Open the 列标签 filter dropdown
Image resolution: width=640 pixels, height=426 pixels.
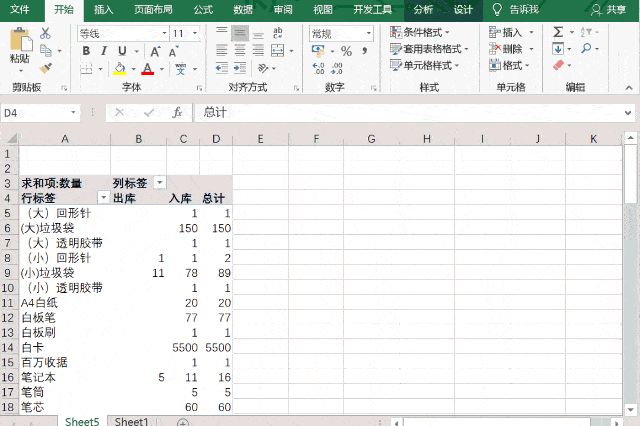pyautogui.click(x=160, y=182)
